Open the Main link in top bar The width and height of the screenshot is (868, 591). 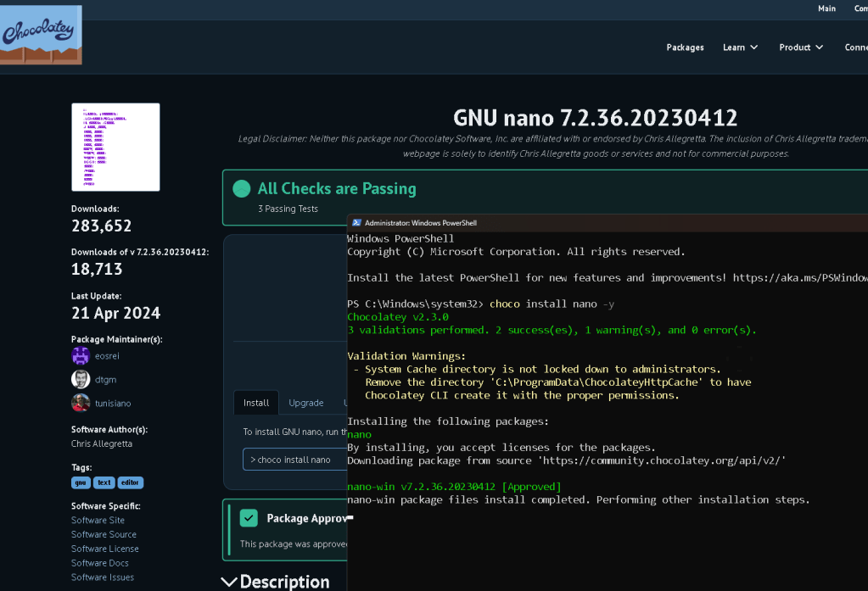[x=826, y=8]
